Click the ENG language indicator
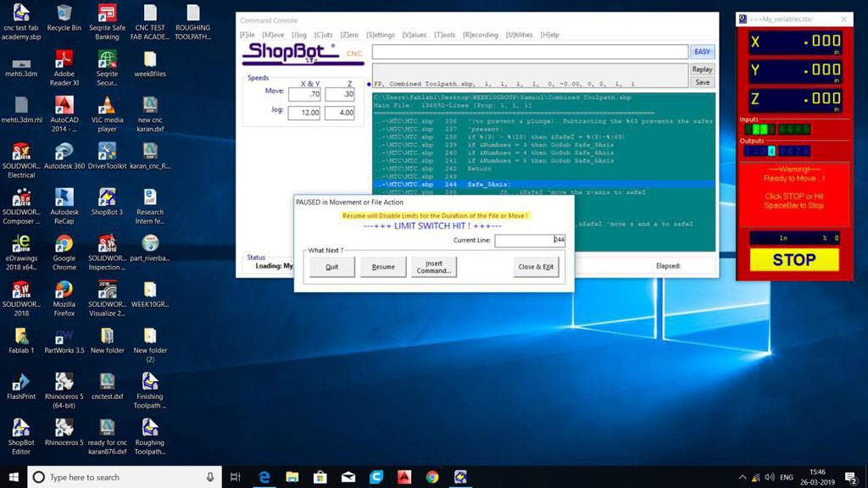868x488 pixels. click(x=787, y=477)
